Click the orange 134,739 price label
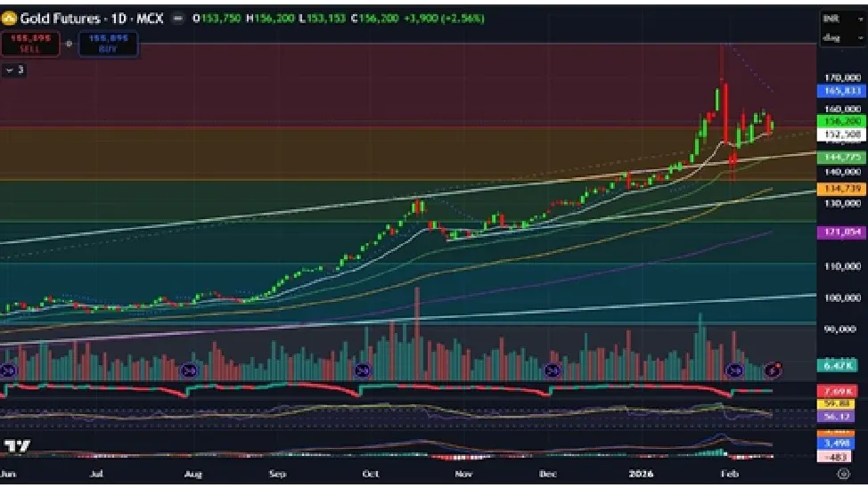The image size is (868, 488). 842,189
